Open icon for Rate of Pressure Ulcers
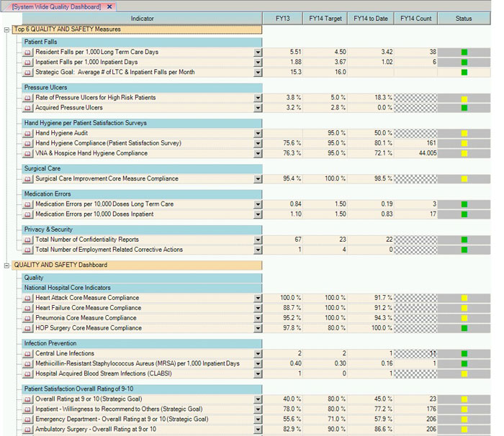Screen dimensions: 504x436 coord(27,98)
